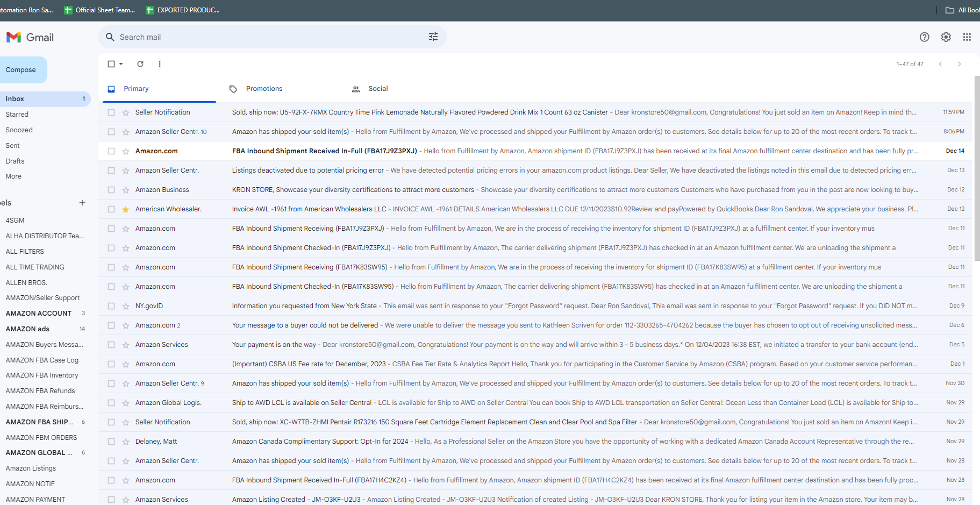This screenshot has width=980, height=505.
Task: Toggle the select-all checkbox
Action: pos(111,64)
